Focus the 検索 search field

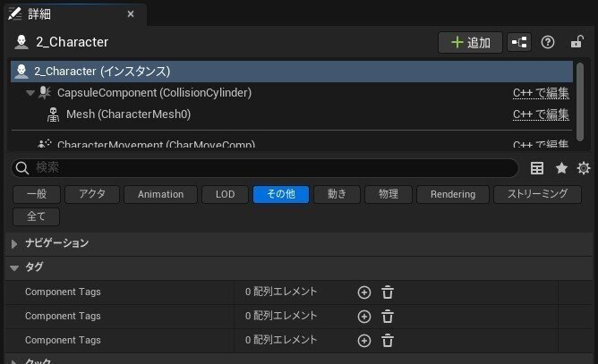(x=265, y=168)
